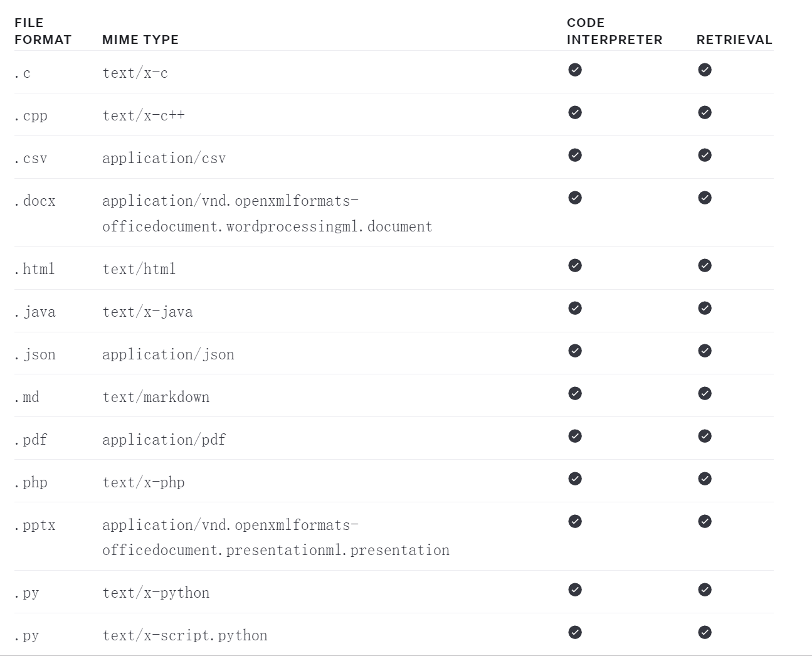Click Code Interpreter checkmark for text/x-script.python row
The width and height of the screenshot is (812, 656).
coord(575,632)
